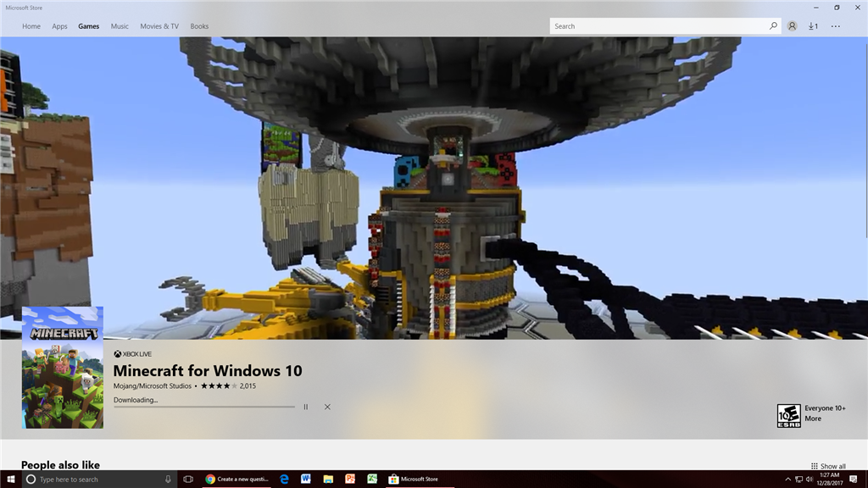Activate the Cortana microphone icon

[169, 480]
